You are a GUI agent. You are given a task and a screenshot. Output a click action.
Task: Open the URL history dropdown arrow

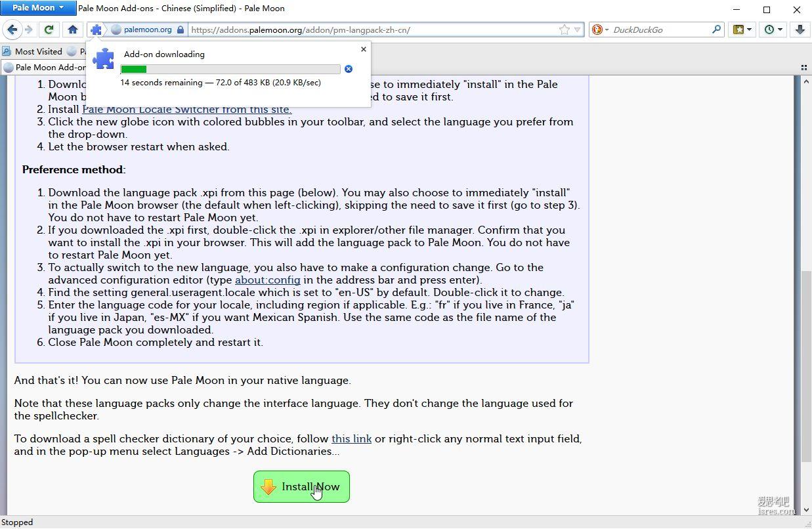point(578,30)
